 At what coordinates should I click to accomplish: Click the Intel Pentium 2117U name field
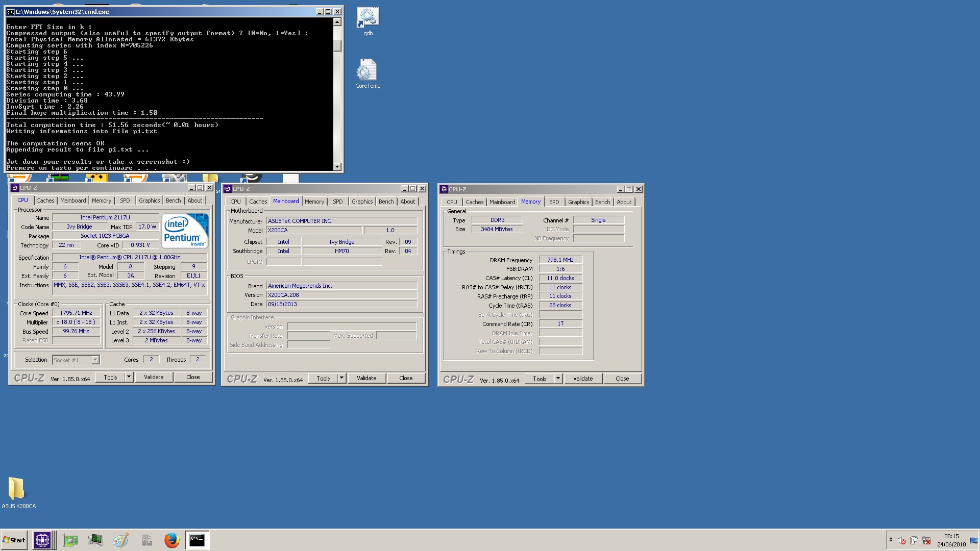105,217
